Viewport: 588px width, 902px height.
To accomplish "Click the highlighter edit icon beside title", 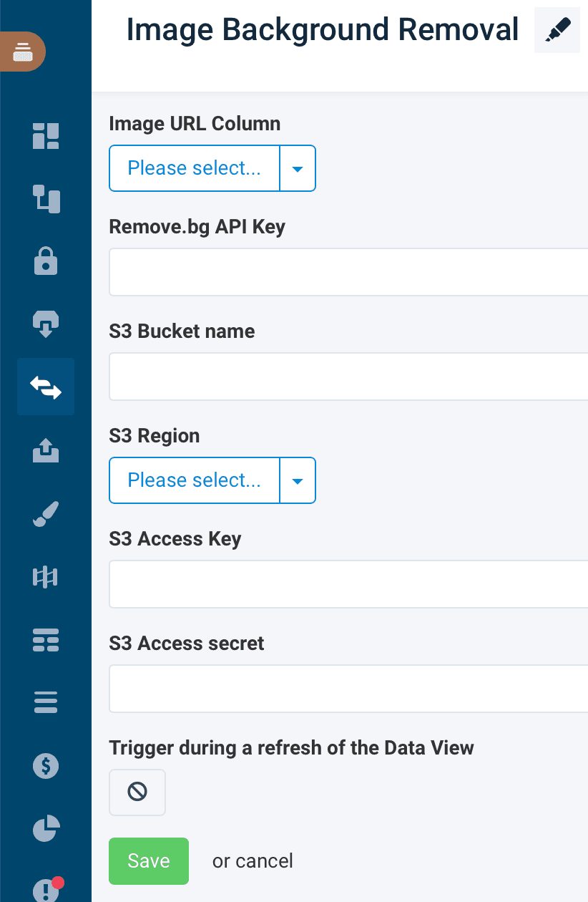I will [557, 31].
